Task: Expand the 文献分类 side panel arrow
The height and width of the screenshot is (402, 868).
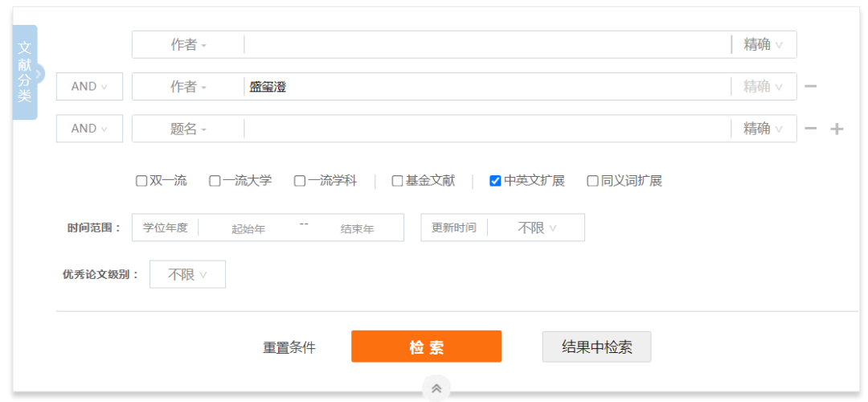Action: [39, 75]
